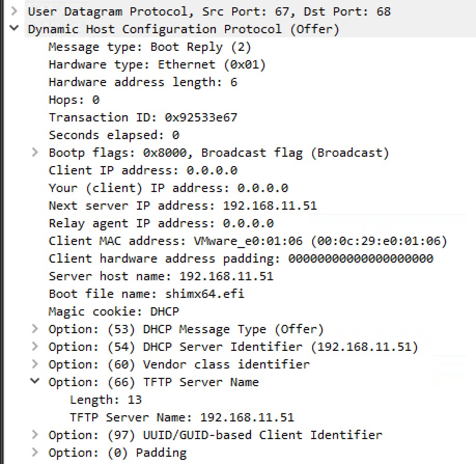Expand Option 0 Padding
476x464 pixels.
pos(35,453)
